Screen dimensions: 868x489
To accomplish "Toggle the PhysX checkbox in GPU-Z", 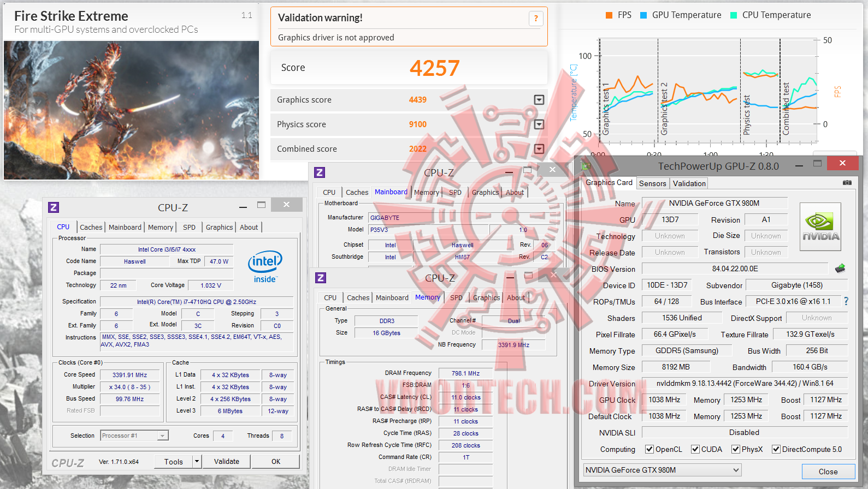I will click(x=736, y=449).
